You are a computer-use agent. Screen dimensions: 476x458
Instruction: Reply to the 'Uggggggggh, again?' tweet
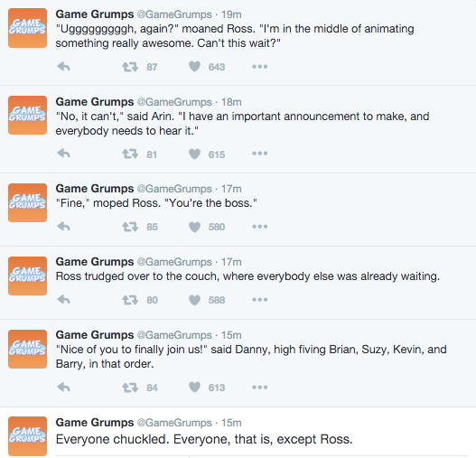point(64,67)
